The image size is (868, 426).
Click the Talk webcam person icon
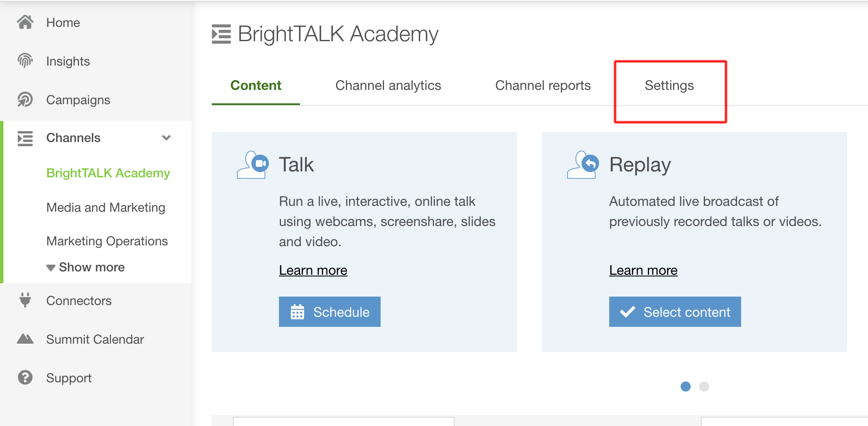pyautogui.click(x=253, y=165)
